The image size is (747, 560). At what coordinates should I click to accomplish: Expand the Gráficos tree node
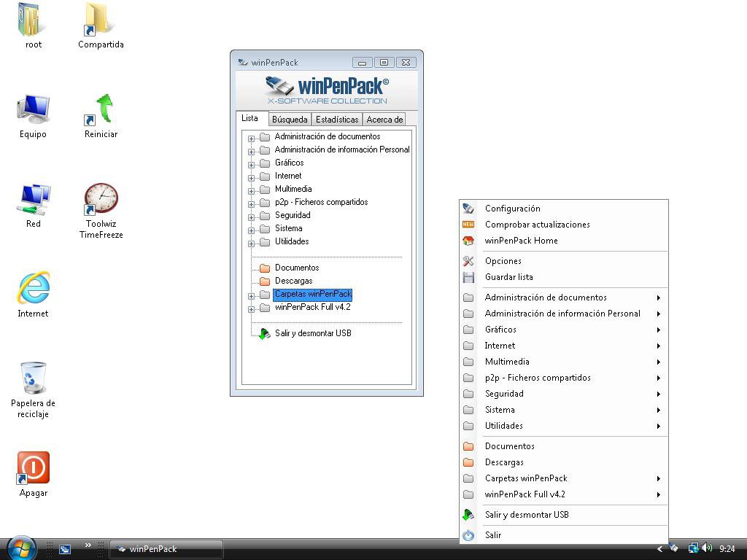251,165
